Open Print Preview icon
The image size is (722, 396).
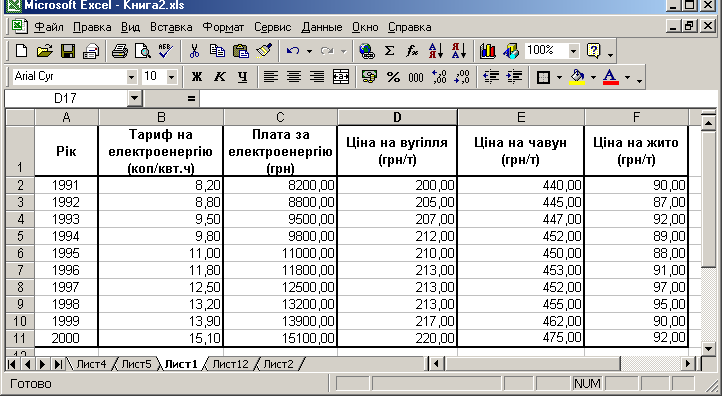point(143,51)
